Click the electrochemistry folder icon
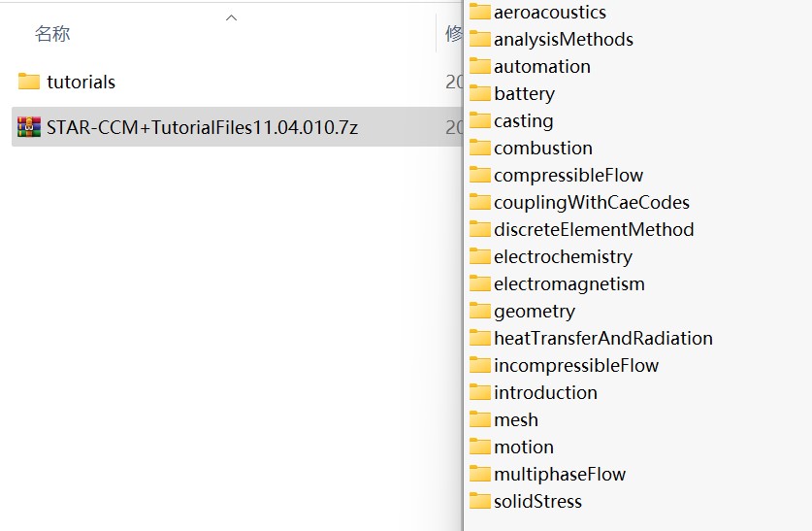The width and height of the screenshot is (812, 531). 479,256
